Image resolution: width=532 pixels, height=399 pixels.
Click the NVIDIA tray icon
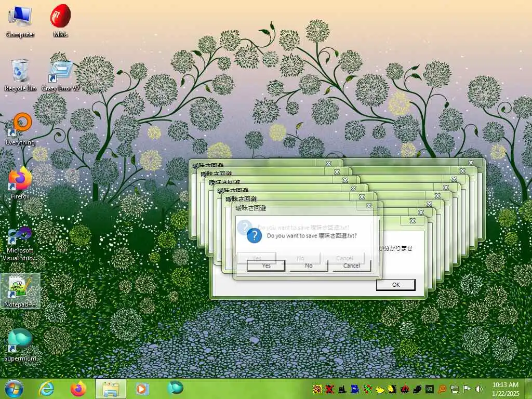429,389
